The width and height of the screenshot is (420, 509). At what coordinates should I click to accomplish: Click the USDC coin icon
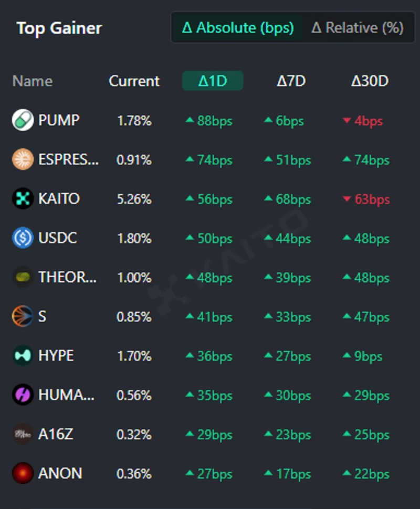coord(23,238)
